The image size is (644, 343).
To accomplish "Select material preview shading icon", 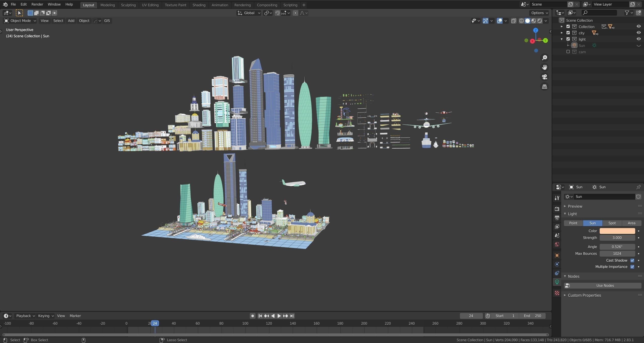I will pyautogui.click(x=533, y=21).
